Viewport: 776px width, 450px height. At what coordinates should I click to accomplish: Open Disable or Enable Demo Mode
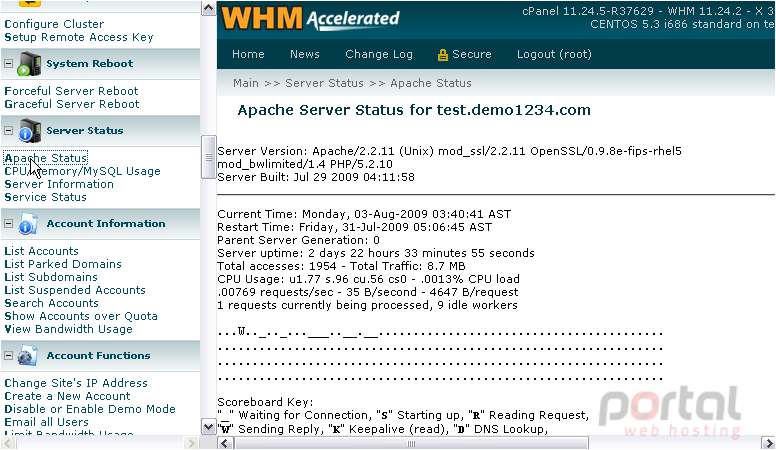coord(90,409)
